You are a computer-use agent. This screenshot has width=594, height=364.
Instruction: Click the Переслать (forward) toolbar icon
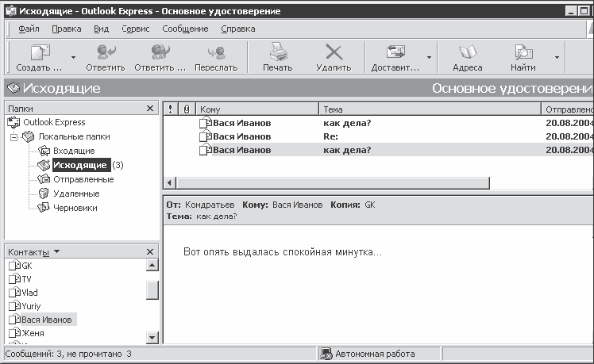pos(216,53)
